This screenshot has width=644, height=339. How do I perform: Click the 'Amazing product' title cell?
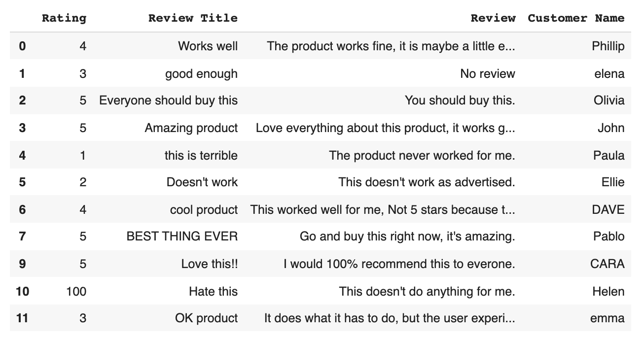191,128
